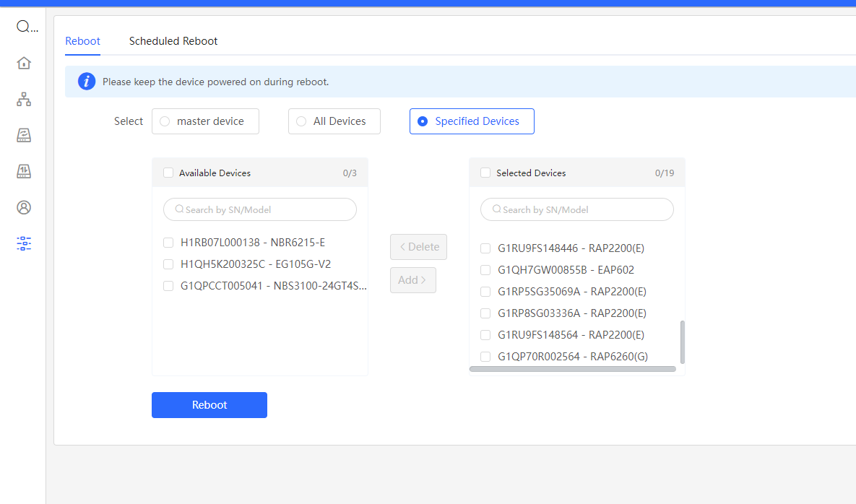Tick the G1QH7GW00855B - EAP602 checkbox
This screenshot has width=856, height=504.
(485, 270)
